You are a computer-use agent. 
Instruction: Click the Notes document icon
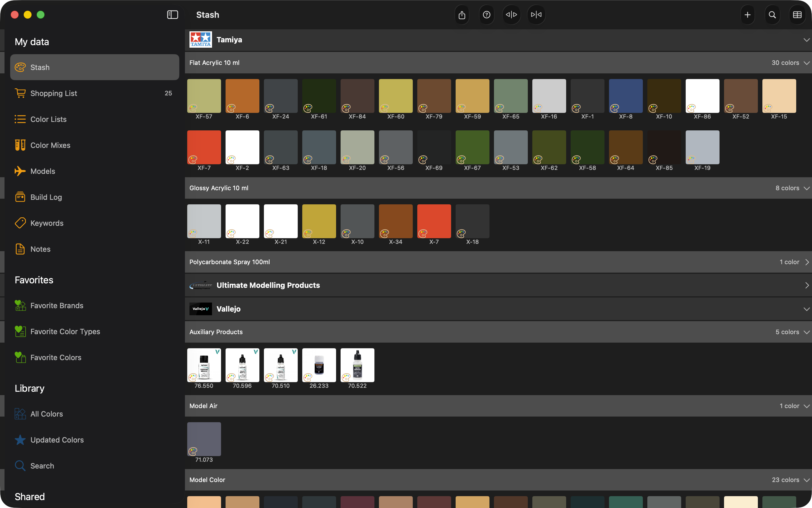point(20,249)
